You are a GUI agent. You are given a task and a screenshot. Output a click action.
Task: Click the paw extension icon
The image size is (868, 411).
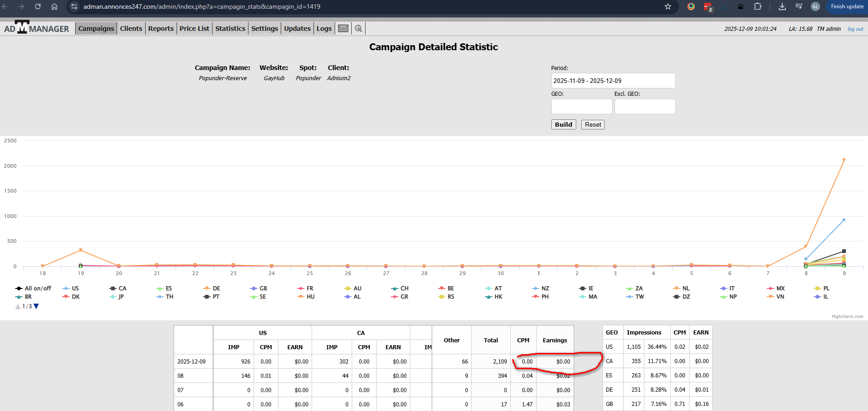[x=740, y=6]
